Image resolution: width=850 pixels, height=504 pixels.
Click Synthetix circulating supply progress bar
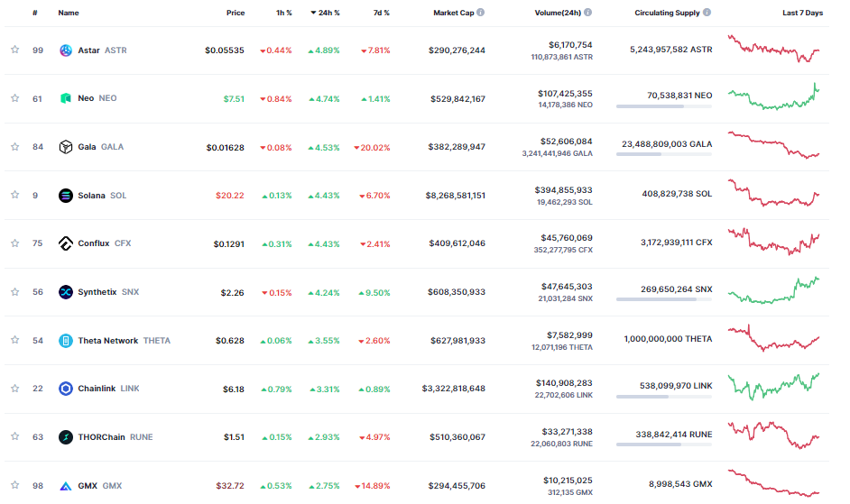click(x=663, y=299)
